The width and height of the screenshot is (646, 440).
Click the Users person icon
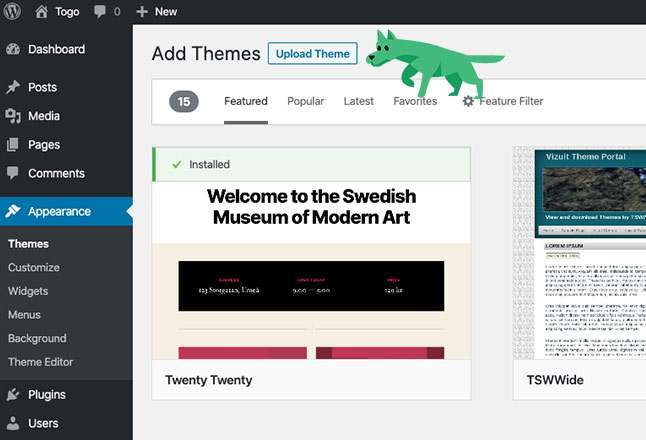coord(13,423)
